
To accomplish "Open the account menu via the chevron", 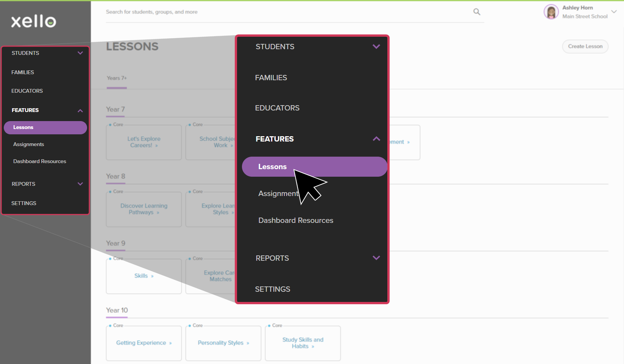I will pos(613,11).
